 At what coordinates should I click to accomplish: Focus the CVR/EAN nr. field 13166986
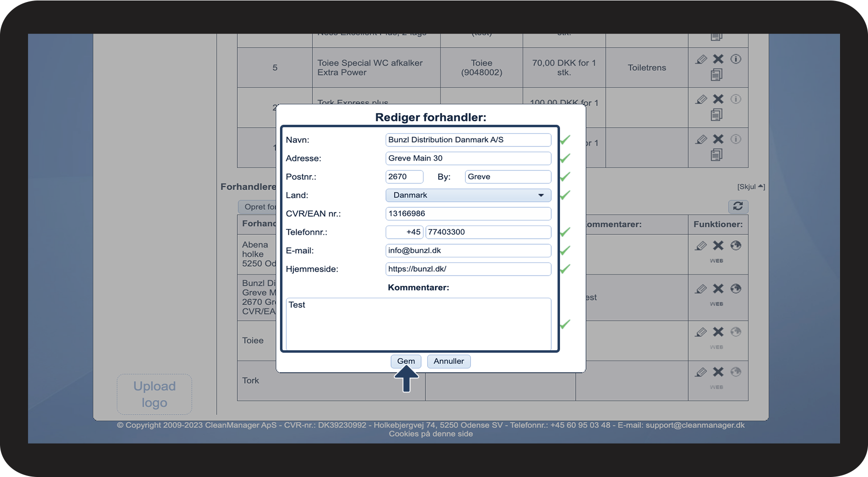[x=468, y=214]
